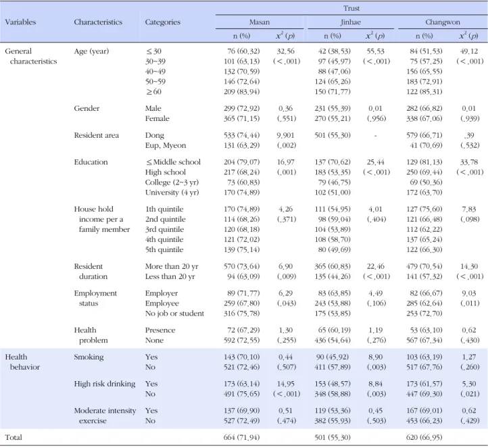Click the 'Changwon' column group header
The width and height of the screenshot is (488, 448).
coord(443,22)
